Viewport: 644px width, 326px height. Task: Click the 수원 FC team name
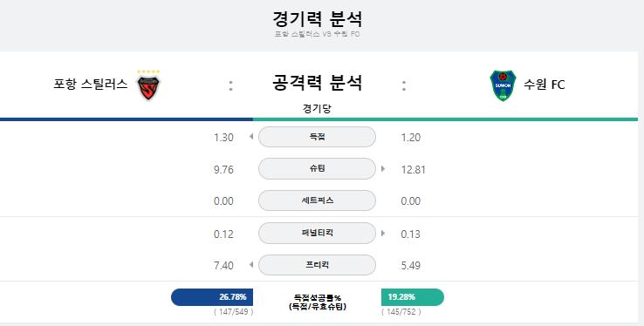545,85
